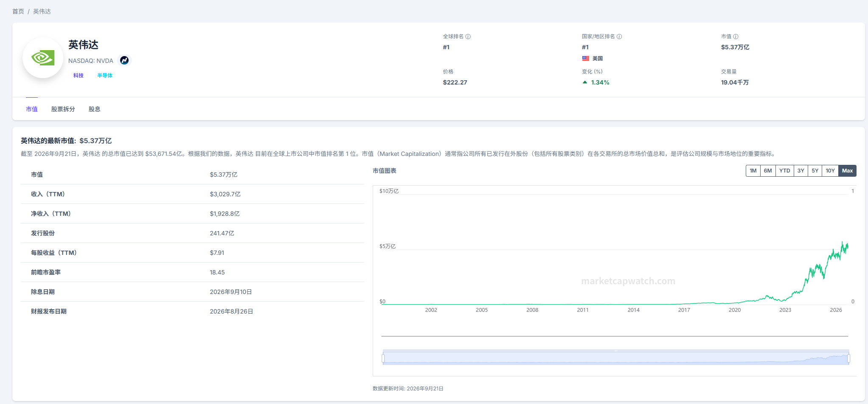Image resolution: width=868 pixels, height=404 pixels.
Task: Click the 241.47亿 shares outstanding value
Action: pyautogui.click(x=222, y=233)
